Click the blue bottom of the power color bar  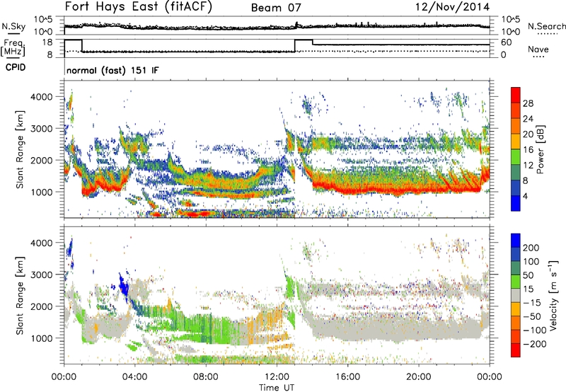[516, 203]
